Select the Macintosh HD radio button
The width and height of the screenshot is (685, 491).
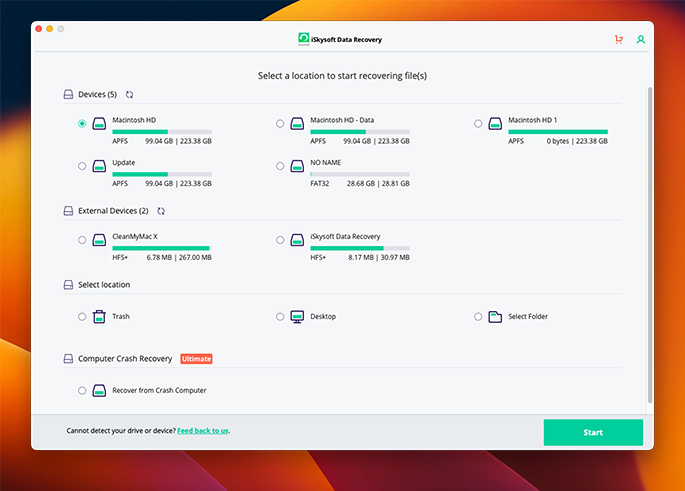coord(82,124)
